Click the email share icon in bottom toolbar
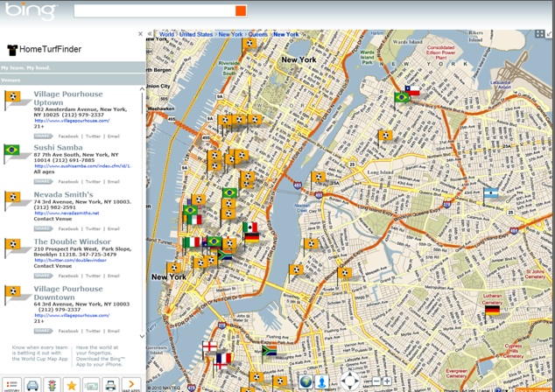This screenshot has width=555, height=392. pos(91,385)
